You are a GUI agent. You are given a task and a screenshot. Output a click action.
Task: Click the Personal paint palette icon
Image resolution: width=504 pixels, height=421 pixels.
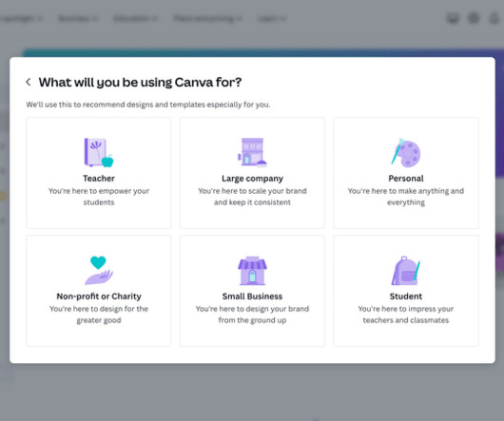(x=406, y=153)
